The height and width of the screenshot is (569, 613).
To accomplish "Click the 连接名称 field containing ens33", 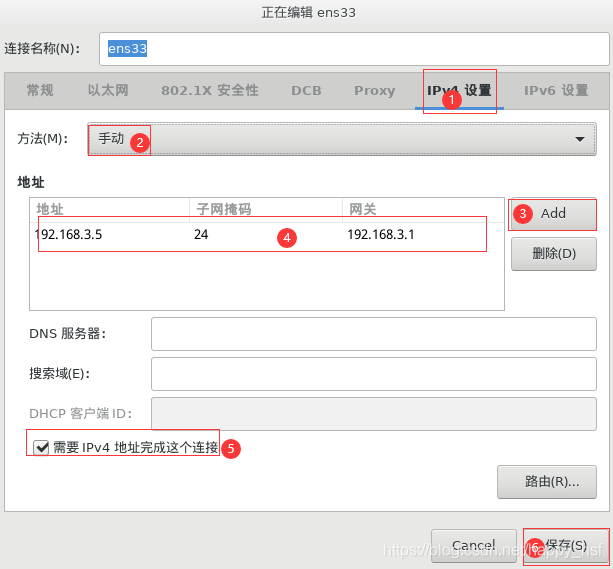I will click(x=354, y=49).
